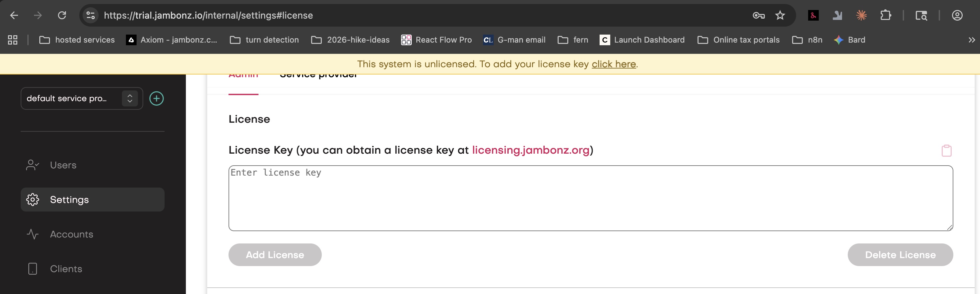The image size is (980, 294).
Task: Select the Settings gear icon
Action: point(33,199)
